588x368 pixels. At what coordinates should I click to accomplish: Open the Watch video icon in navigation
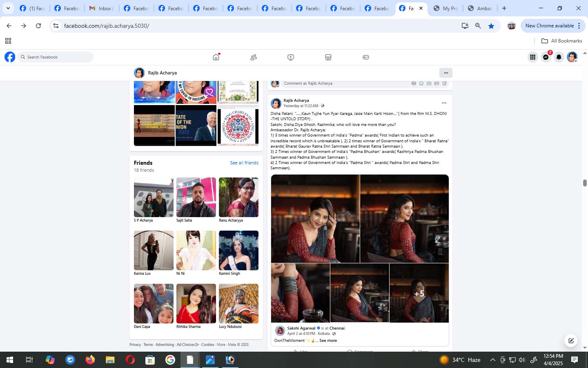(291, 57)
